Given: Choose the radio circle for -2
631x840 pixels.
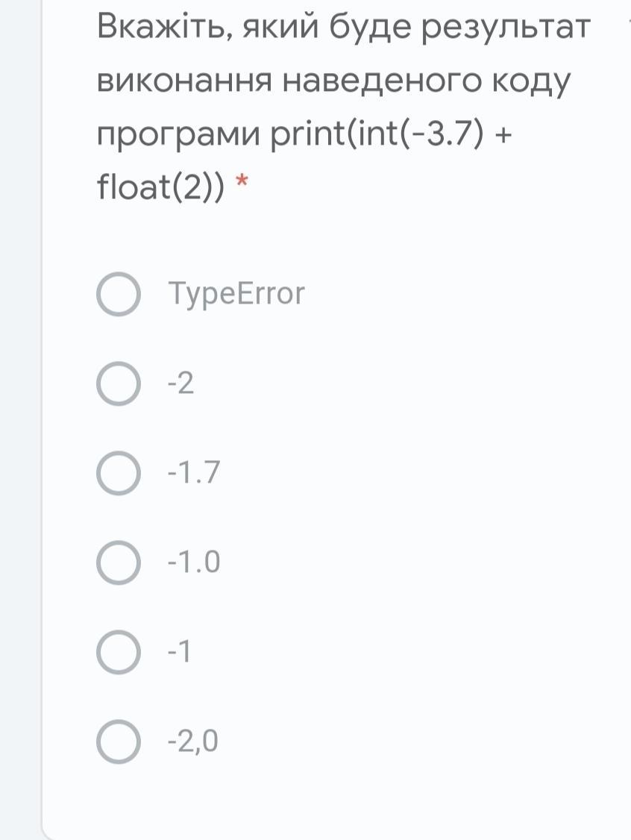Looking at the screenshot, I should (x=119, y=383).
